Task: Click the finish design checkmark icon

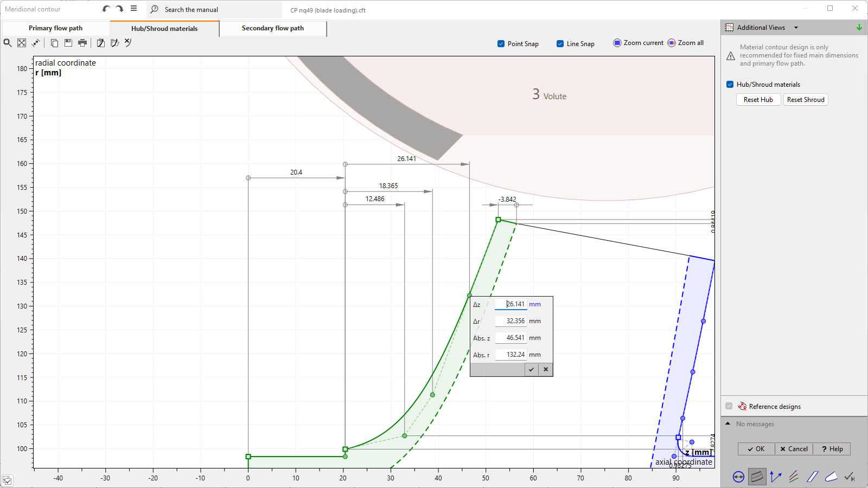Action: pyautogui.click(x=850, y=477)
